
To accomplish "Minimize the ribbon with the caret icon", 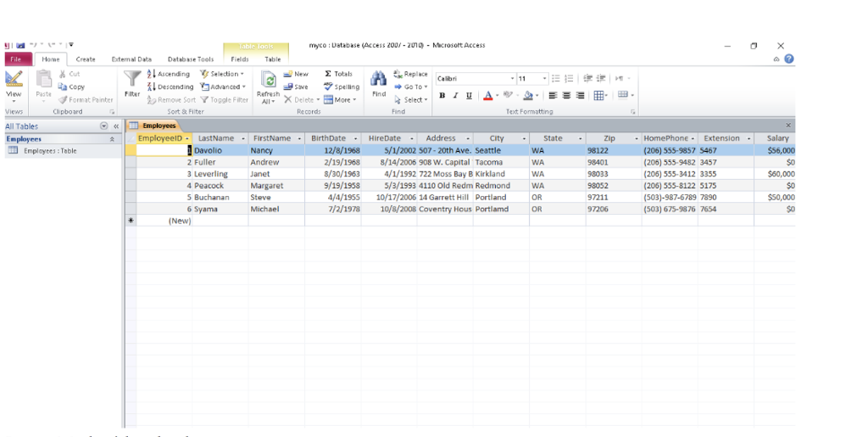I will click(776, 59).
